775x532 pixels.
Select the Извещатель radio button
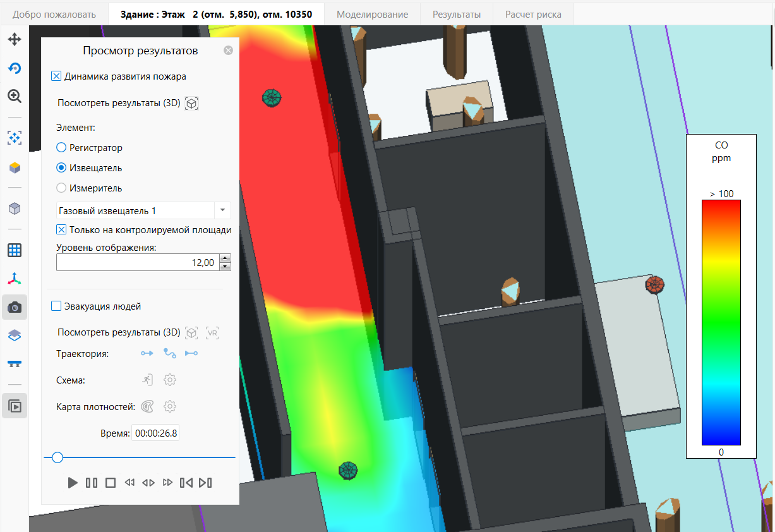(61, 168)
